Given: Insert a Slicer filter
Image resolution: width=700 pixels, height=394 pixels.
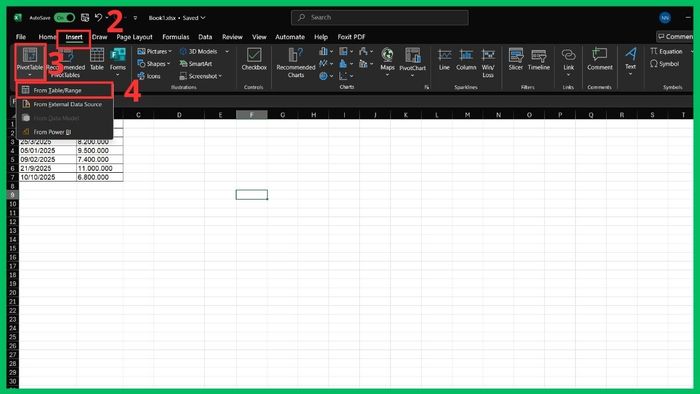Looking at the screenshot, I should (516, 59).
